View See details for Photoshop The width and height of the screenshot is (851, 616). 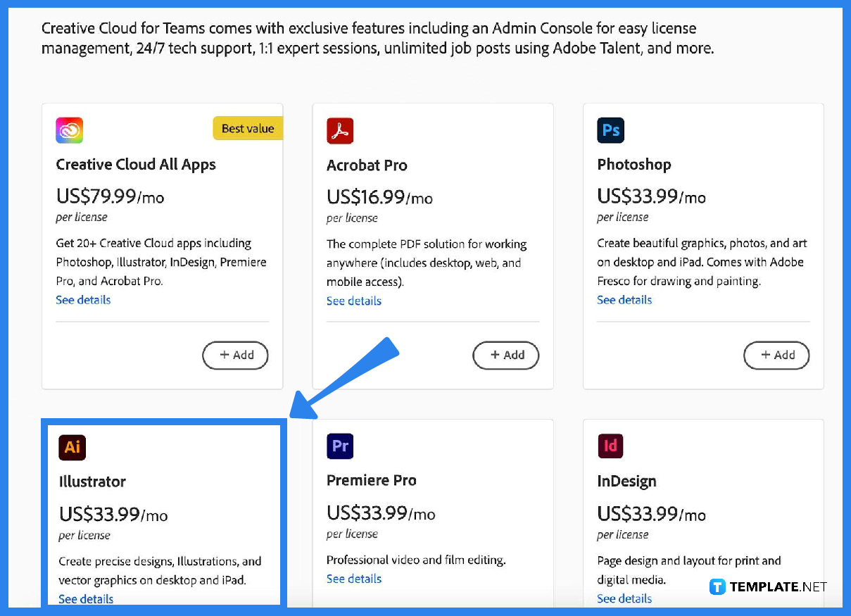624,300
